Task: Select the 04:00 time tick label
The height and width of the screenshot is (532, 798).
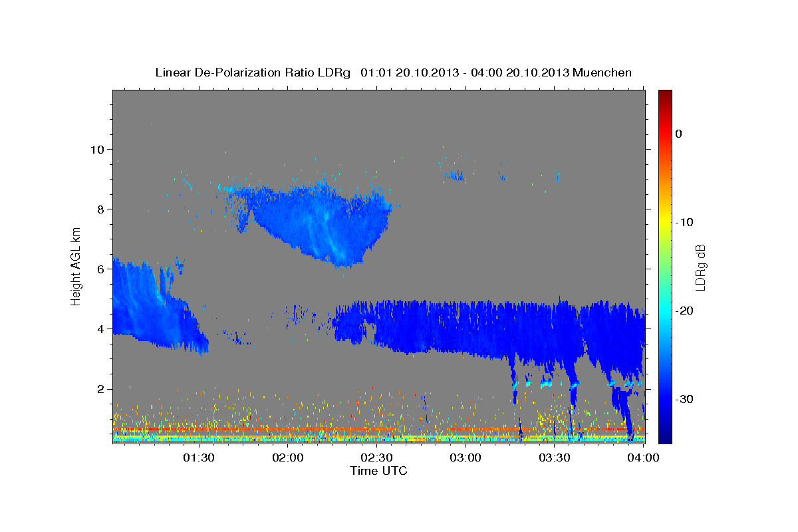Action: (x=643, y=458)
